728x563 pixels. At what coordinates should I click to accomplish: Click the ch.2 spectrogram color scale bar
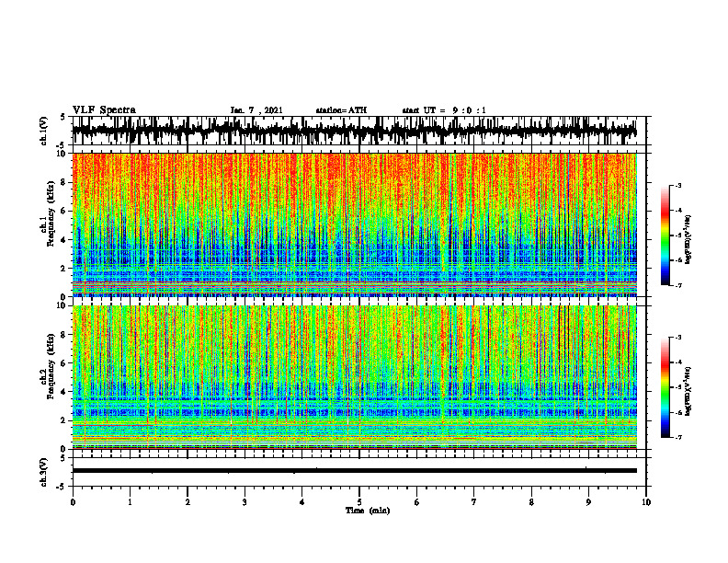point(665,387)
